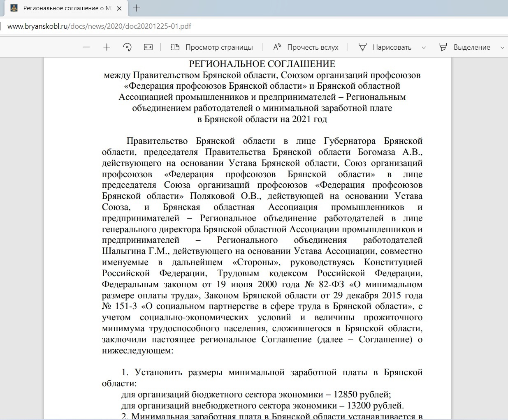
Task: Expand the Нарисовать options dropdown arrow
Action: [x=424, y=48]
